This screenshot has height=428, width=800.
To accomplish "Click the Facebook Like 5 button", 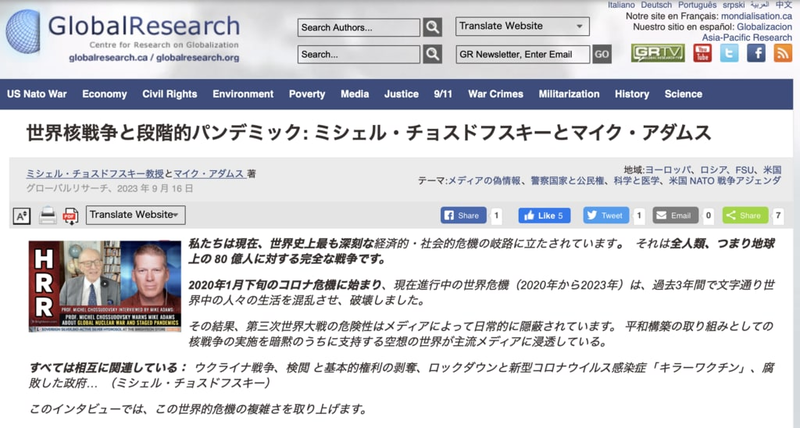I will pos(544,215).
